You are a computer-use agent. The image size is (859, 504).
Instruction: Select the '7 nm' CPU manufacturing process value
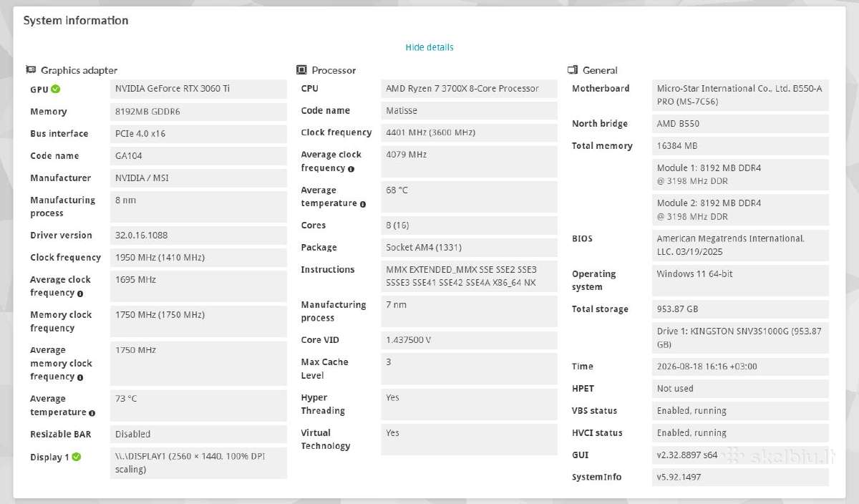tap(469, 311)
